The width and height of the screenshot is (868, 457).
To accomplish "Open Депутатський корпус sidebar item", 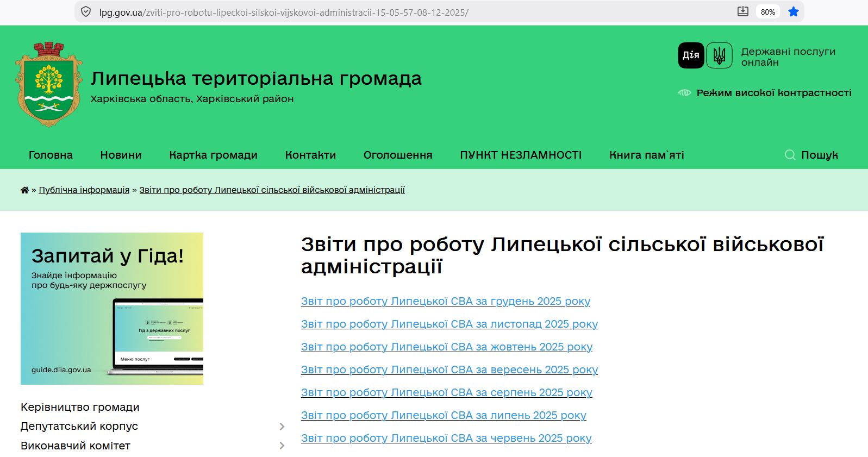I will click(79, 427).
